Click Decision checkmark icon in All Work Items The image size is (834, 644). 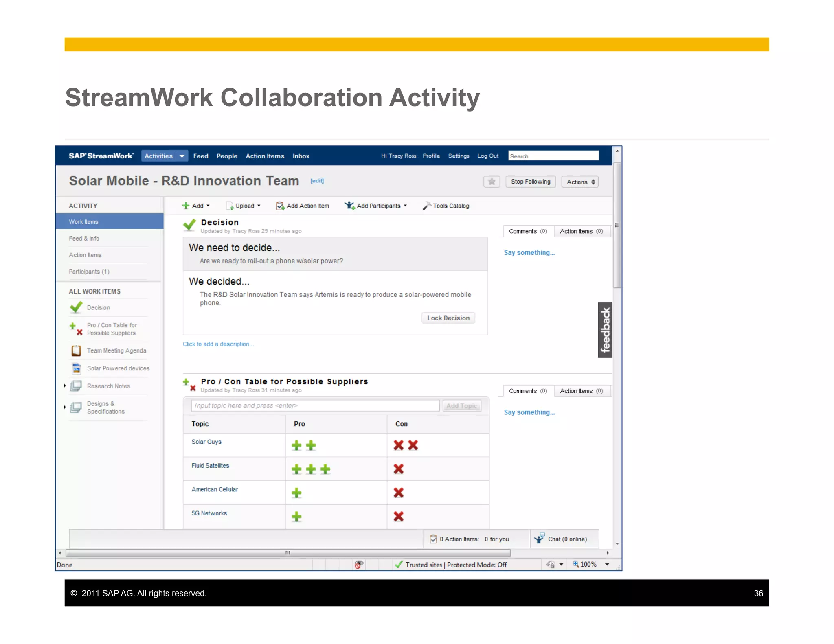coord(76,307)
